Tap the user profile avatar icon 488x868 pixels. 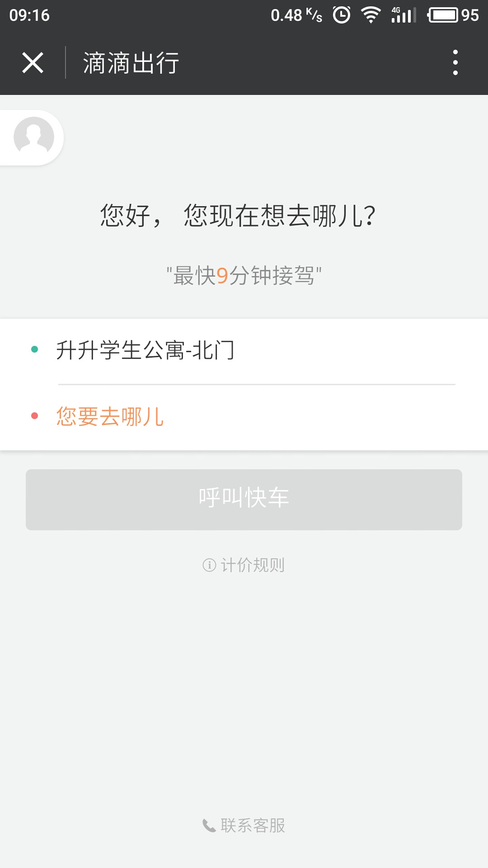coord(34,137)
